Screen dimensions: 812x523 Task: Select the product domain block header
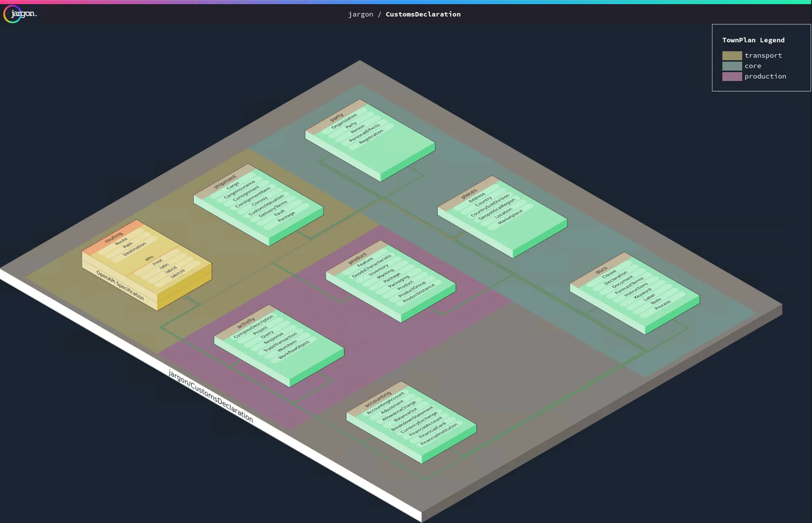[357, 258]
